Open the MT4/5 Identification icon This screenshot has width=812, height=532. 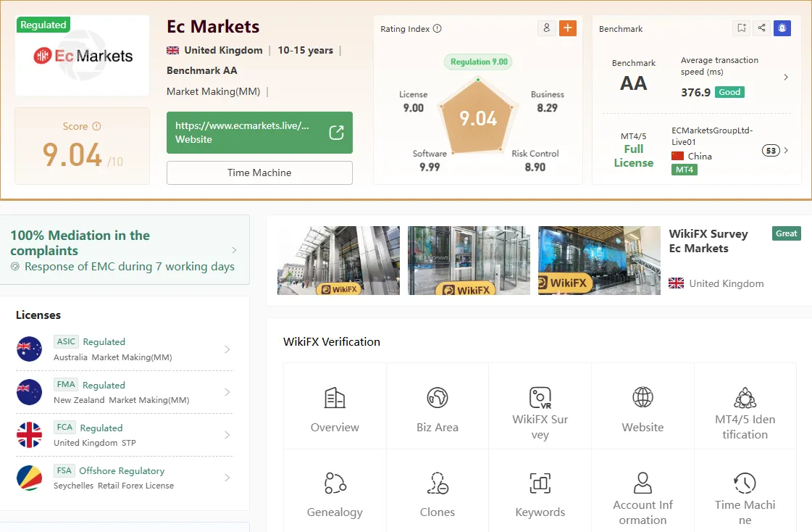745,398
